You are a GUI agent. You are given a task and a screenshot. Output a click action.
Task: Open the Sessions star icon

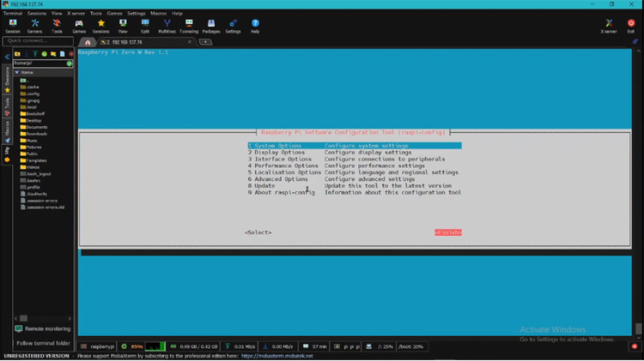point(100,26)
